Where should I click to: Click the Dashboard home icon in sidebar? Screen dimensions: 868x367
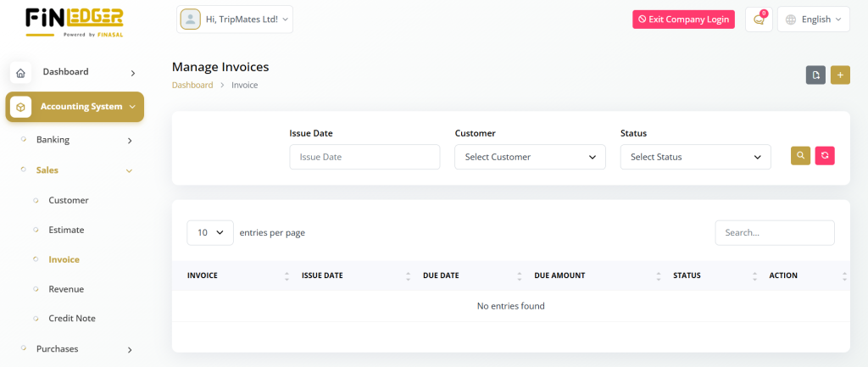tap(20, 73)
